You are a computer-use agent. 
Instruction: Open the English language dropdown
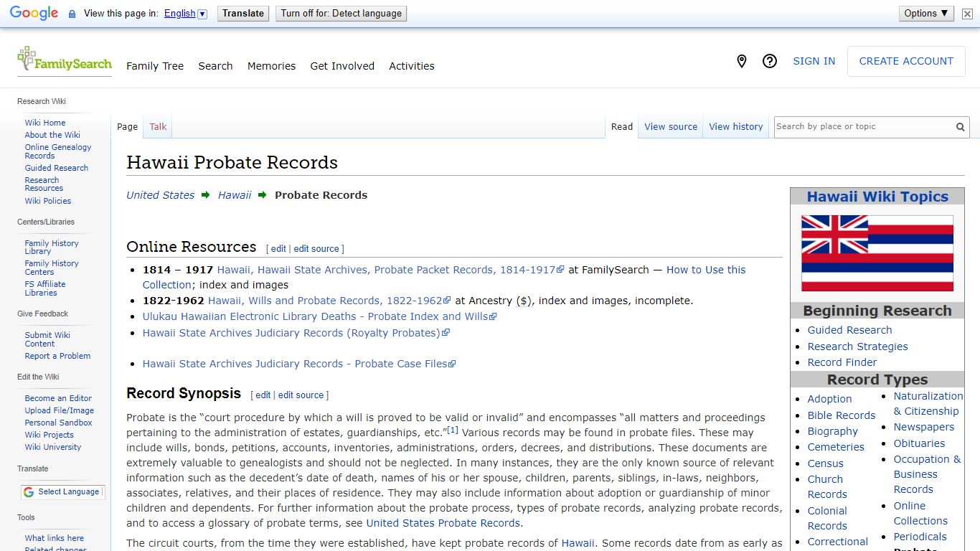pyautogui.click(x=185, y=13)
